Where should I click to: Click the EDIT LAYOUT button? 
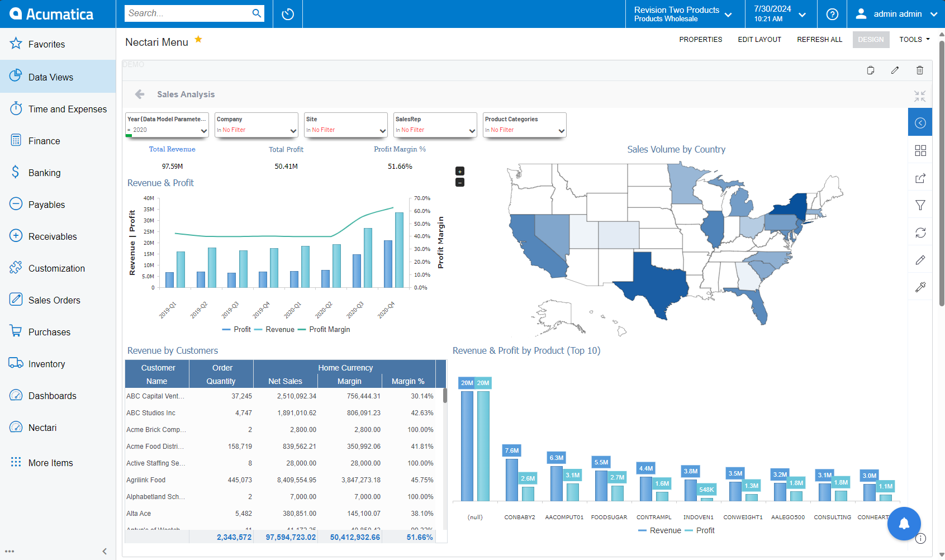759,40
